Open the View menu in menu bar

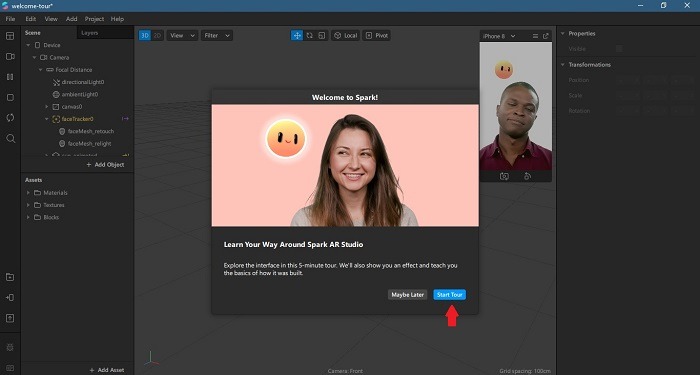click(x=51, y=19)
